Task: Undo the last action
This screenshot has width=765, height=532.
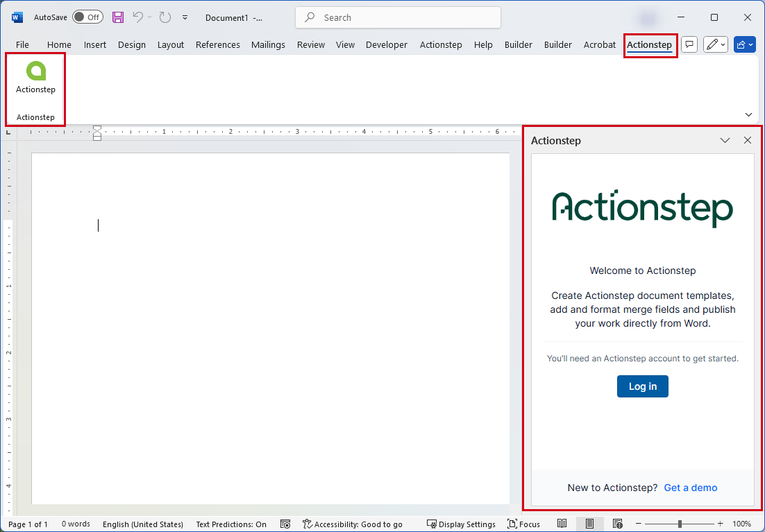Action: click(x=138, y=17)
